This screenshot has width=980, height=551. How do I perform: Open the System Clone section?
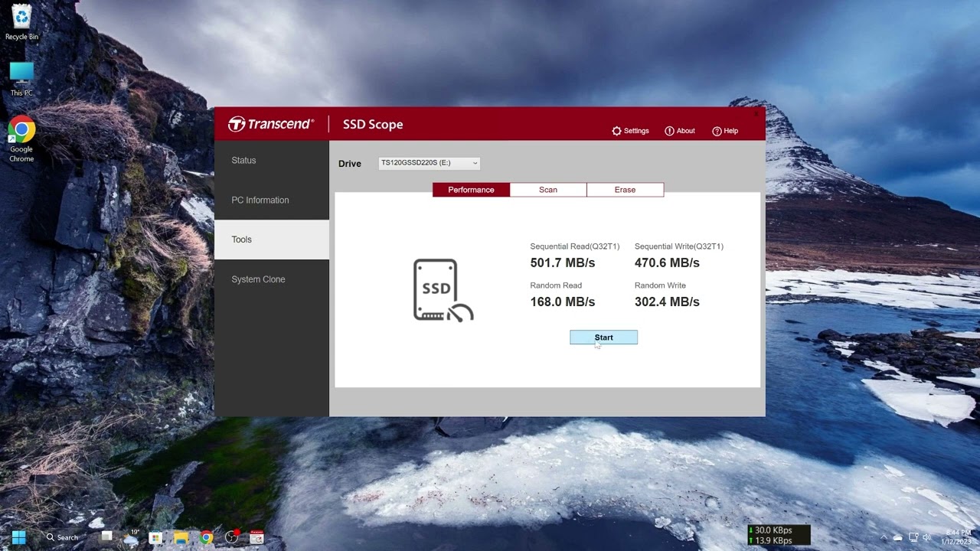tap(272, 279)
